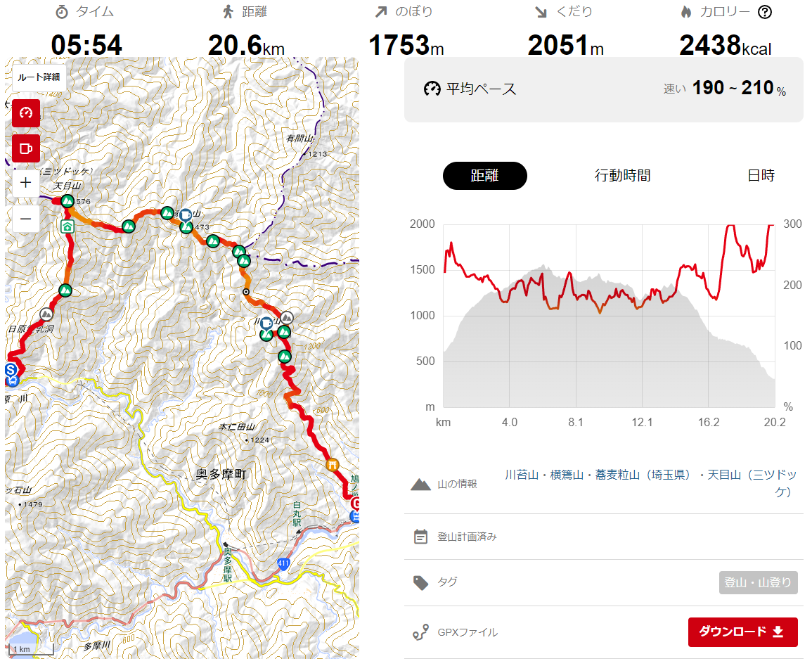The image size is (812, 666).
Task: Click the blue cup rest marker near 川苔山
Action: click(266, 324)
